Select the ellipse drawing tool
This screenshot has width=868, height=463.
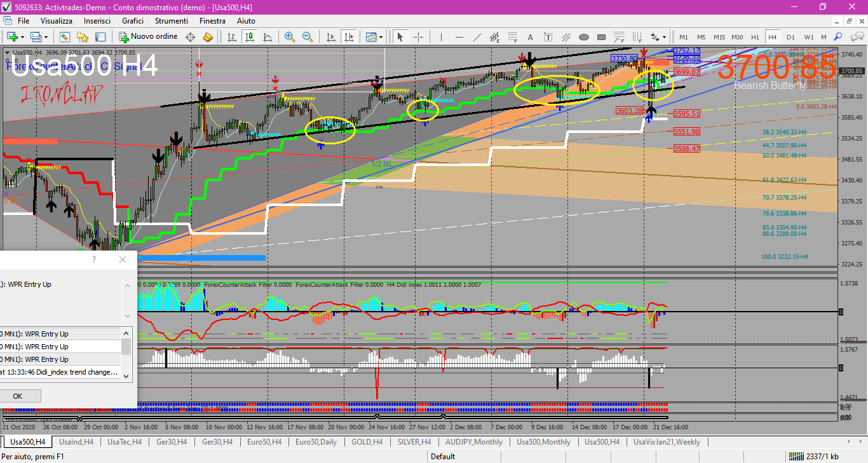click(x=584, y=37)
